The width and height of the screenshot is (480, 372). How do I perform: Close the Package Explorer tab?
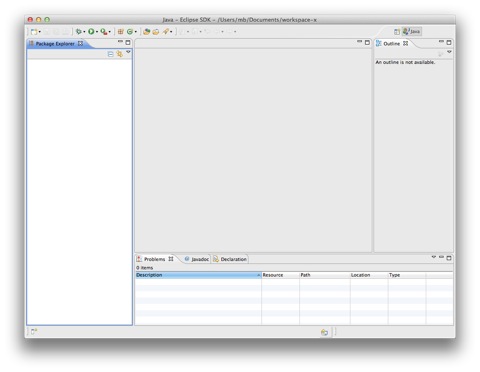[80, 44]
